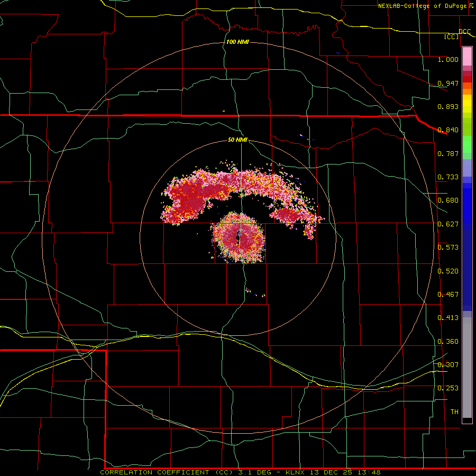
Task: Click the 0.253 color scale value
Action: (448, 388)
